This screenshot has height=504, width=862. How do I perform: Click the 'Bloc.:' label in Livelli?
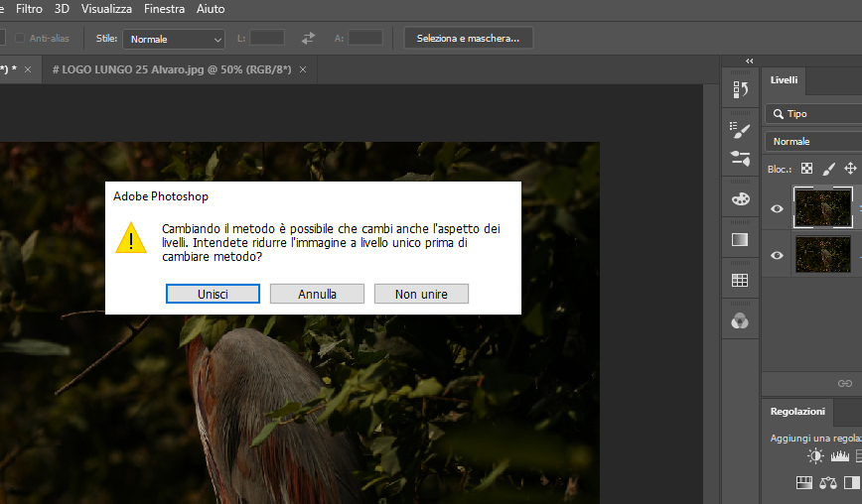click(780, 169)
